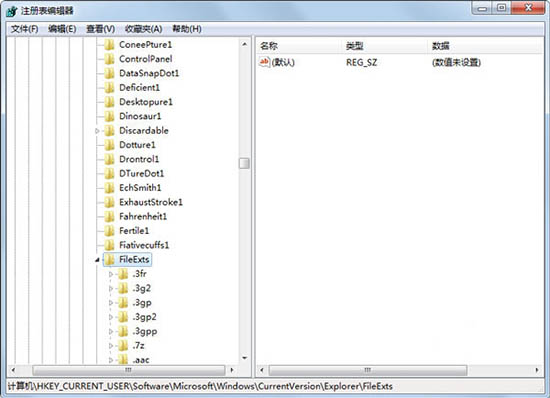The image size is (550, 398).
Task: Click the Fiativecuffs1 folder icon
Action: click(109, 245)
